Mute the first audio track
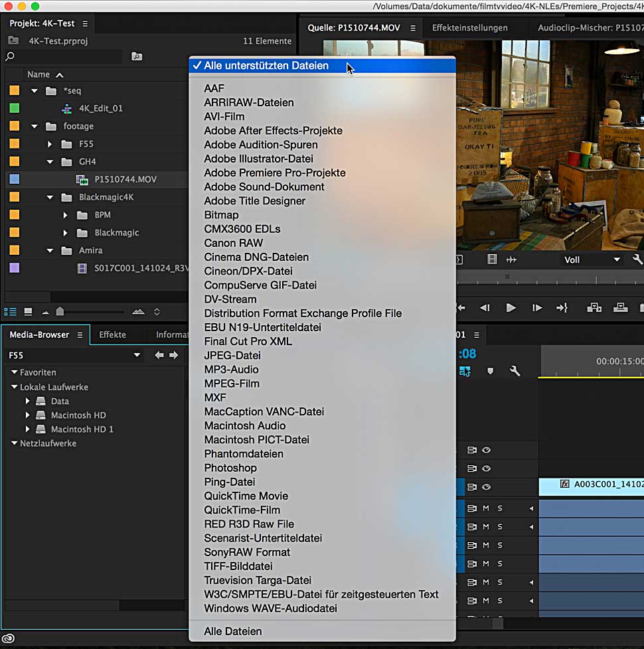The height and width of the screenshot is (649, 644). [485, 508]
